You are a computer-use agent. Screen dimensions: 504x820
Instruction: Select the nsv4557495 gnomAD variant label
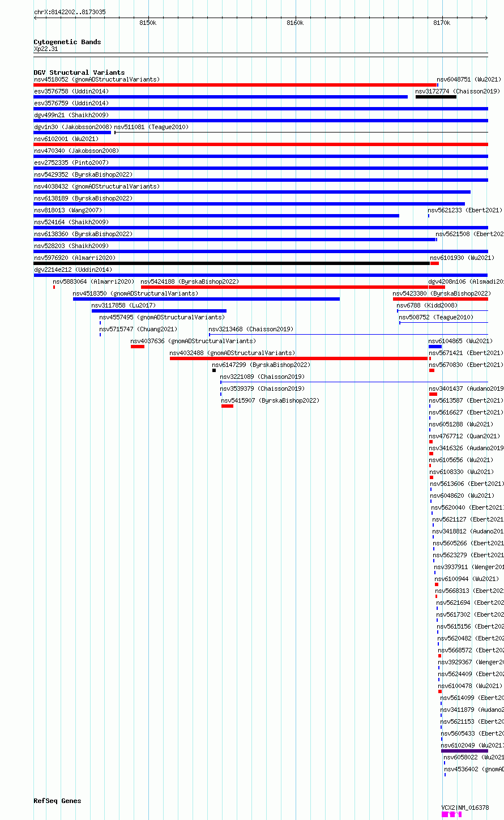tap(162, 317)
